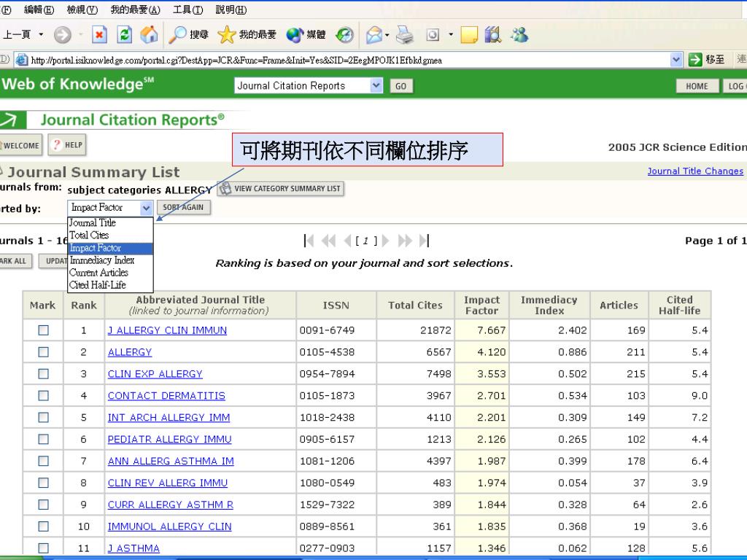747x560 pixels.
Task: Stop page loading with red X icon
Action: [x=99, y=35]
